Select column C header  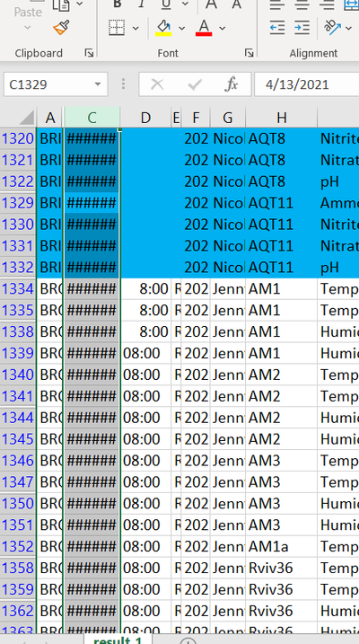click(92, 118)
